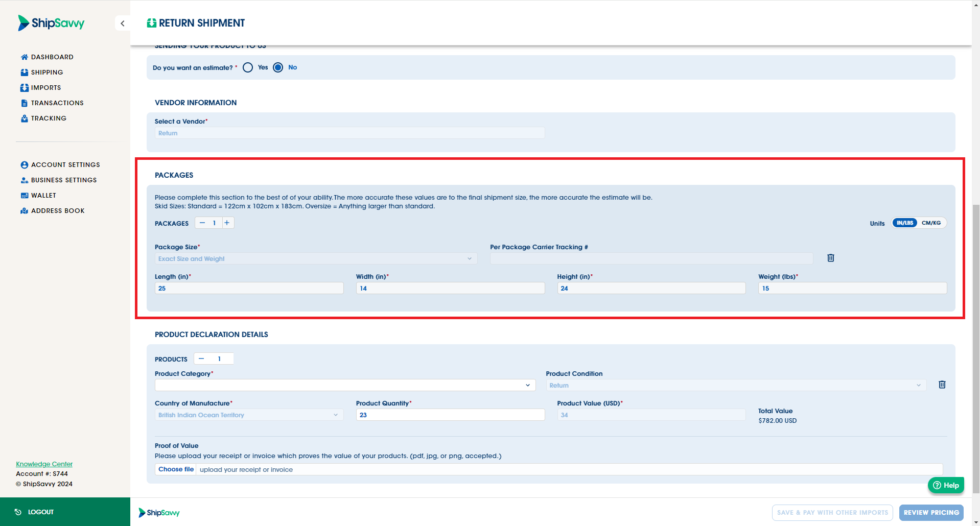The image size is (980, 526).
Task: Decrease the products count
Action: click(201, 359)
